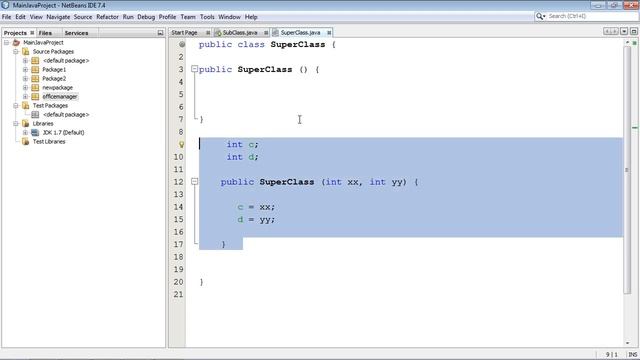Open the Refactor menu
The width and height of the screenshot is (640, 360).
coord(107,17)
